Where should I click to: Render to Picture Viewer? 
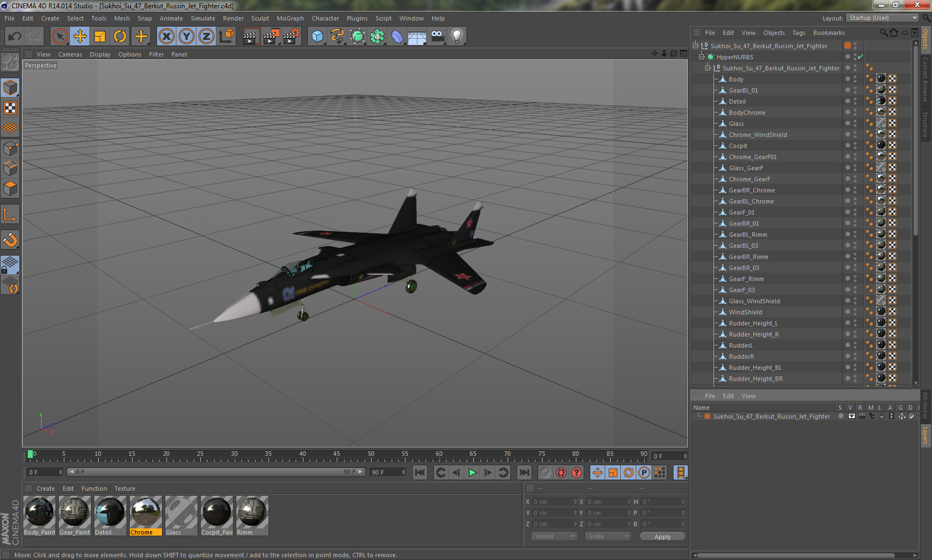271,37
